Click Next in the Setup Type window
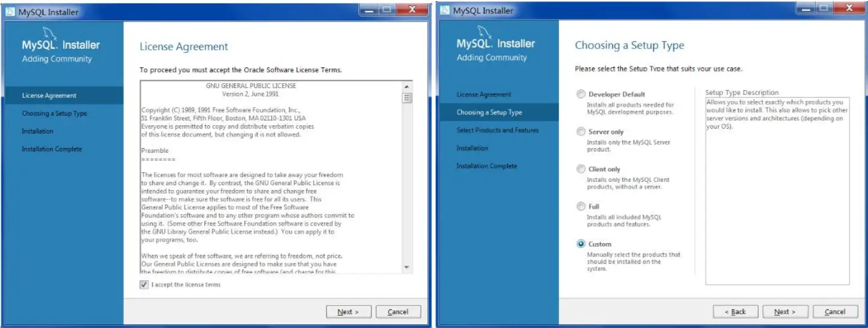The height and width of the screenshot is (328, 868). point(785,312)
